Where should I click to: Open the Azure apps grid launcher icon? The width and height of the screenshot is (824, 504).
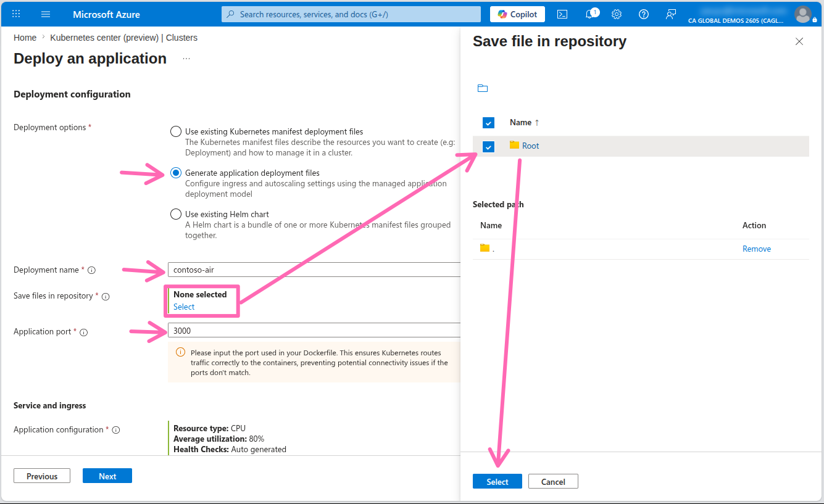coord(16,14)
